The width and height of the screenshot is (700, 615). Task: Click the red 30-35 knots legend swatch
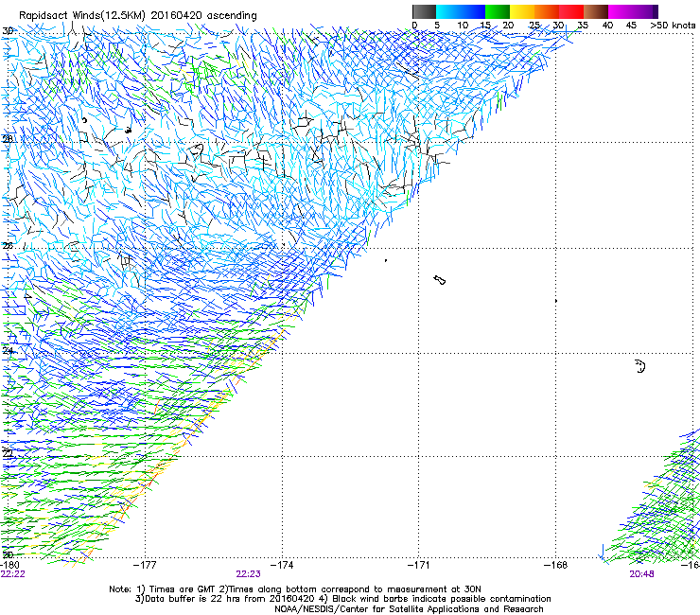571,11
